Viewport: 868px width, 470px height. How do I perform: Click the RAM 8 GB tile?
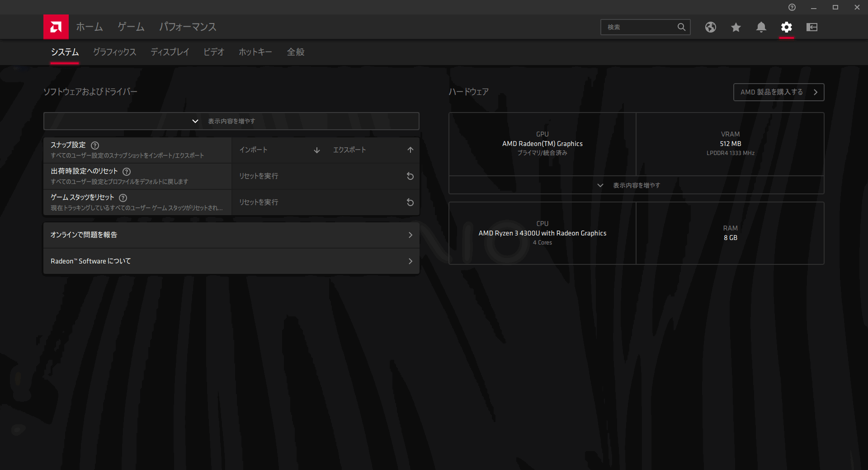[x=730, y=233]
